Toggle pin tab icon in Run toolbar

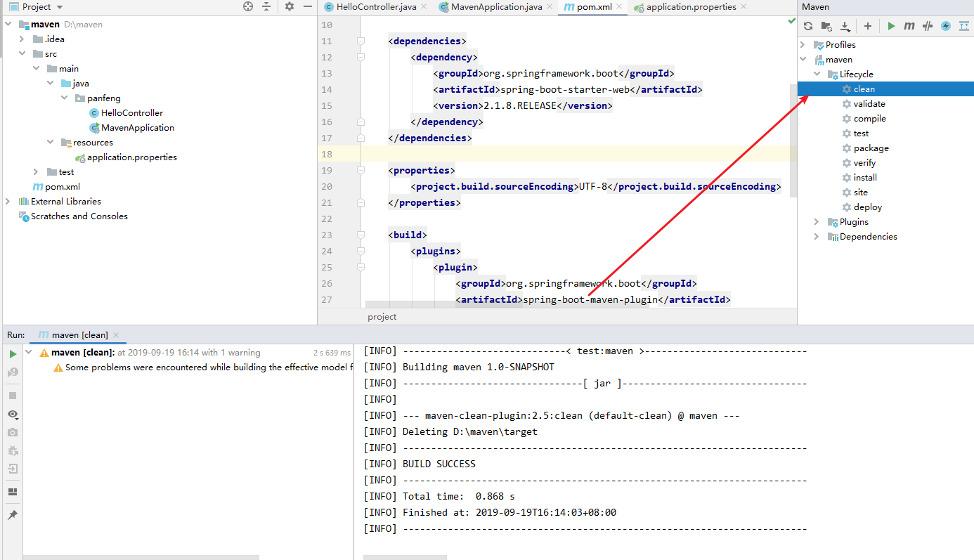pyautogui.click(x=13, y=515)
